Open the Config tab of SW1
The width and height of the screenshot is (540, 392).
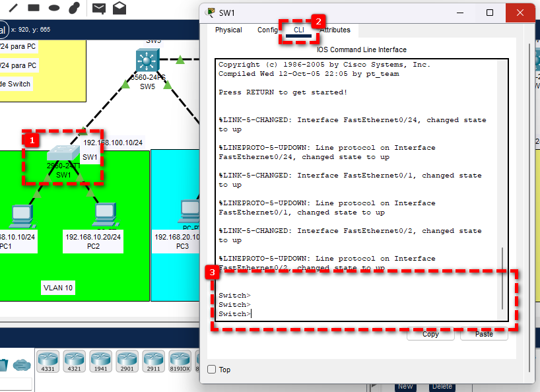tap(267, 30)
